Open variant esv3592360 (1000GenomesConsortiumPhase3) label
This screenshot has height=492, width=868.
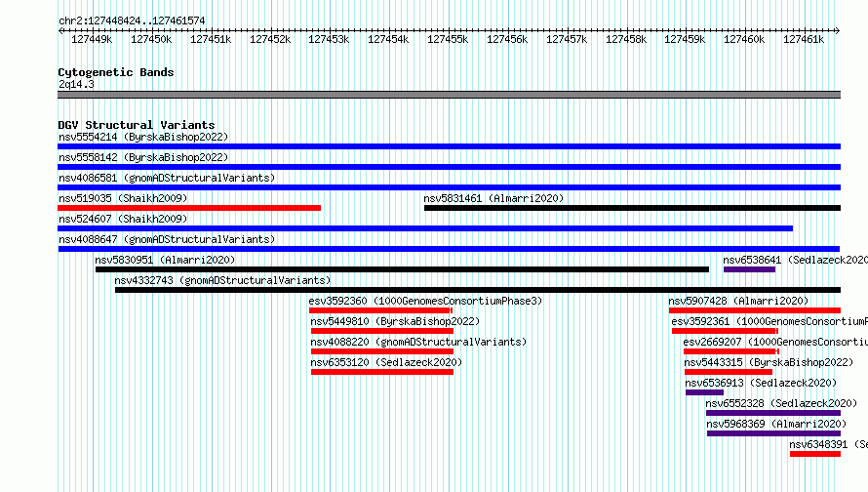coord(425,301)
